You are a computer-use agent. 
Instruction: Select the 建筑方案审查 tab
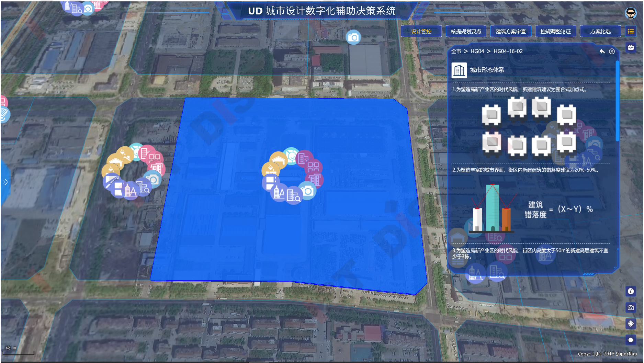[511, 31]
